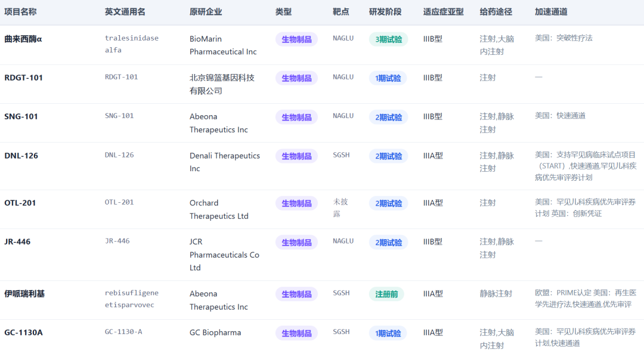Click 生物制品 tag in JR-446 row
The width and height of the screenshot is (644, 352).
click(x=296, y=242)
